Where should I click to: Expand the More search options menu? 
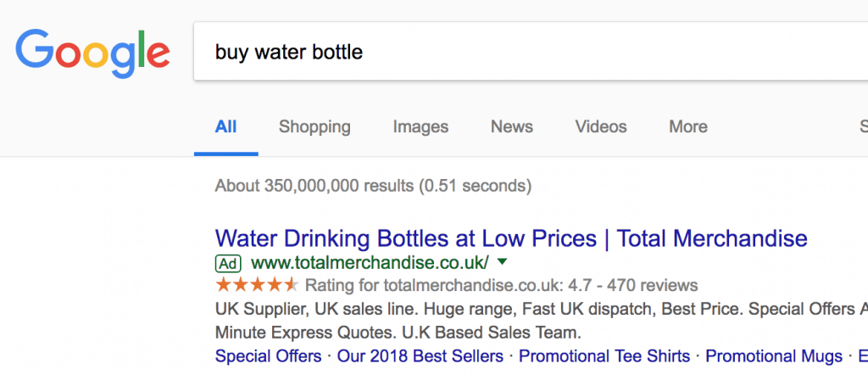click(x=687, y=127)
